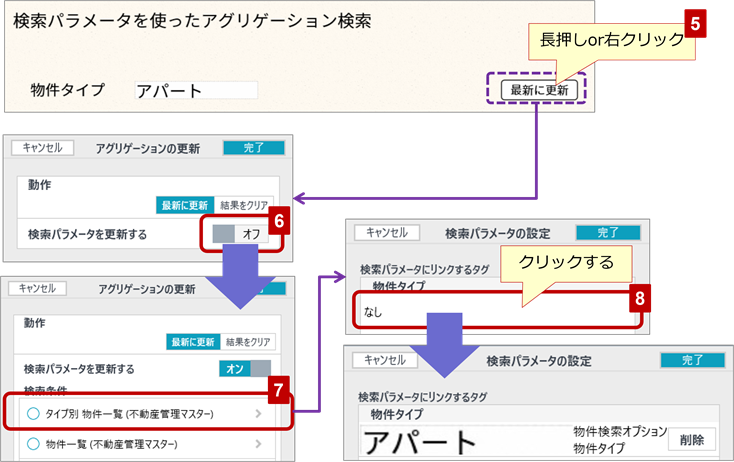The height and width of the screenshot is (462, 734).
Task: Click the アパート linked tag value
Action: pos(419,442)
